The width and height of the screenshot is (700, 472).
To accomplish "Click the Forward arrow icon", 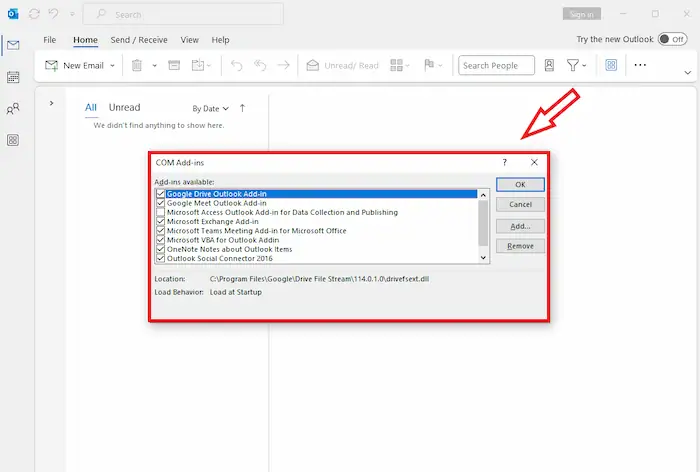I will click(x=283, y=66).
